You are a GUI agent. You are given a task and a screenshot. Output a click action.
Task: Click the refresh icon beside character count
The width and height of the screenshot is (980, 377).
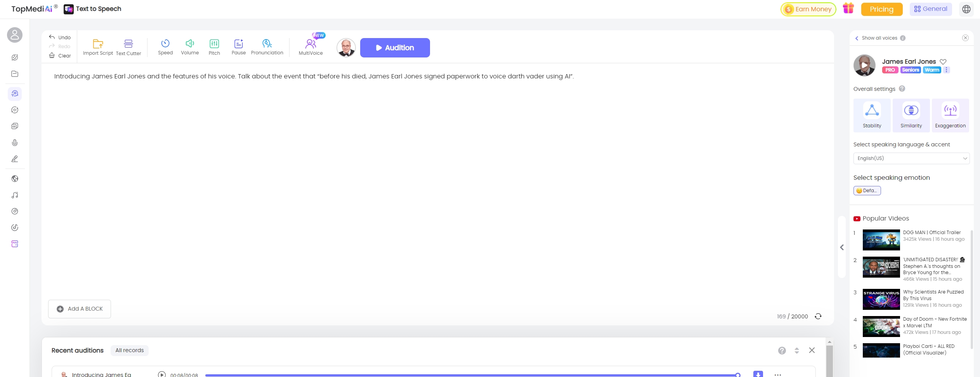point(818,316)
